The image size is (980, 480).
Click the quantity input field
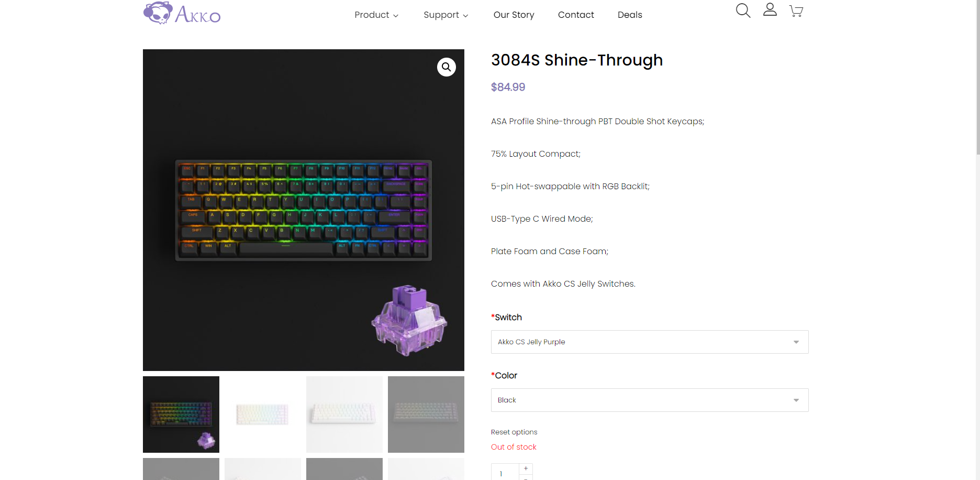[x=505, y=473]
